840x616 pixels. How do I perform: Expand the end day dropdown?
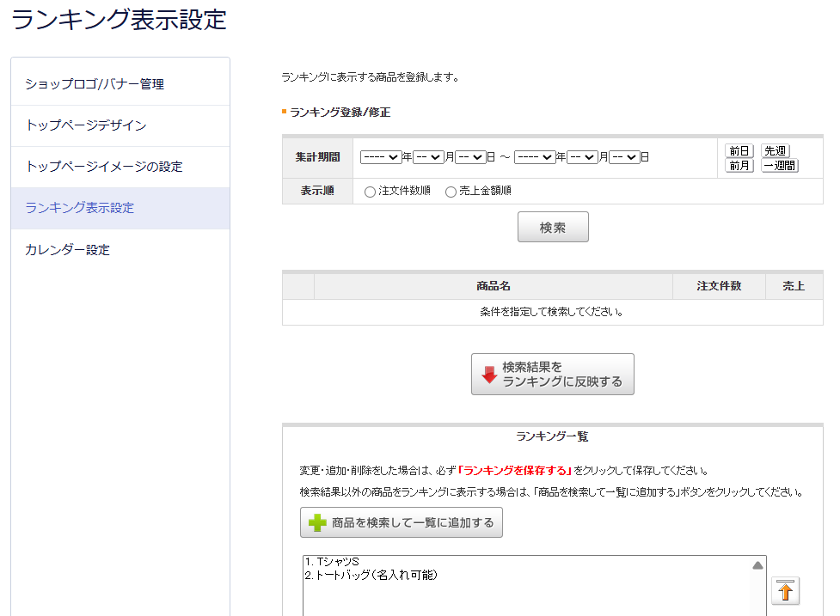coord(624,157)
